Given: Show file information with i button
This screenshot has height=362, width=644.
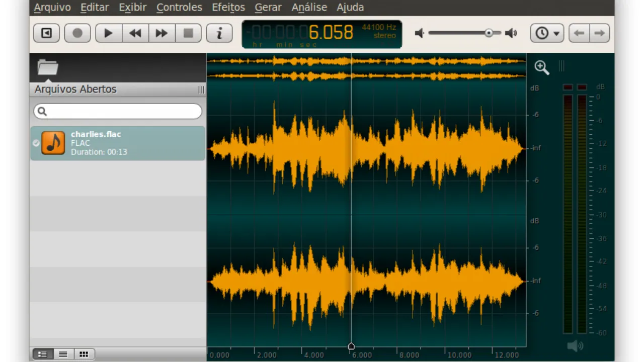Looking at the screenshot, I should (x=219, y=33).
